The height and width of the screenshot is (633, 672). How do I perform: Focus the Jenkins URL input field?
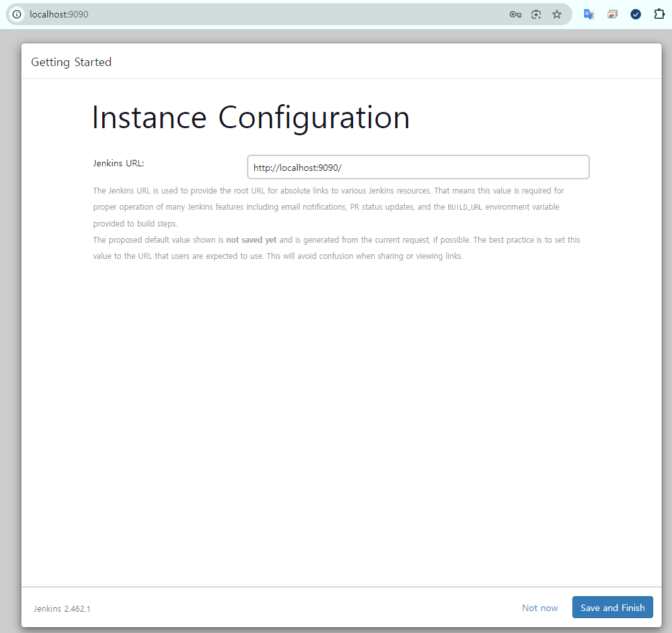[418, 167]
